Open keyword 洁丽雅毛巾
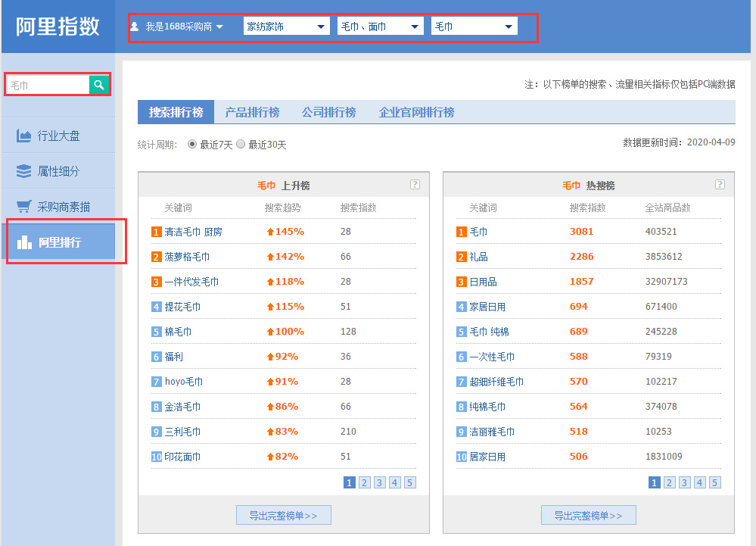This screenshot has width=756, height=546. pyautogui.click(x=492, y=432)
